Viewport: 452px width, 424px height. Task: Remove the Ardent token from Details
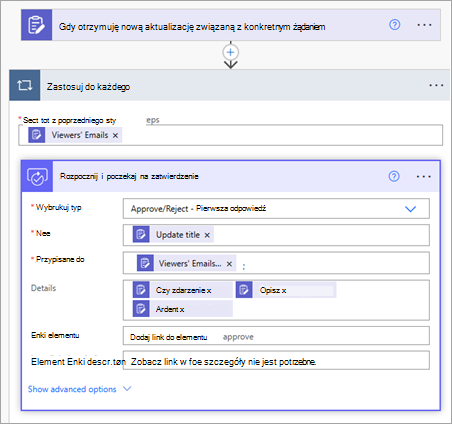click(182, 310)
